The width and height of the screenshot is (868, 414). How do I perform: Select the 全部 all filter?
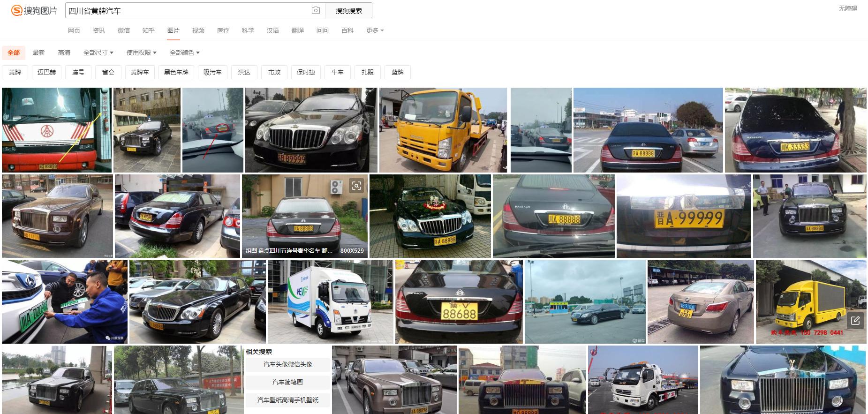[14, 53]
